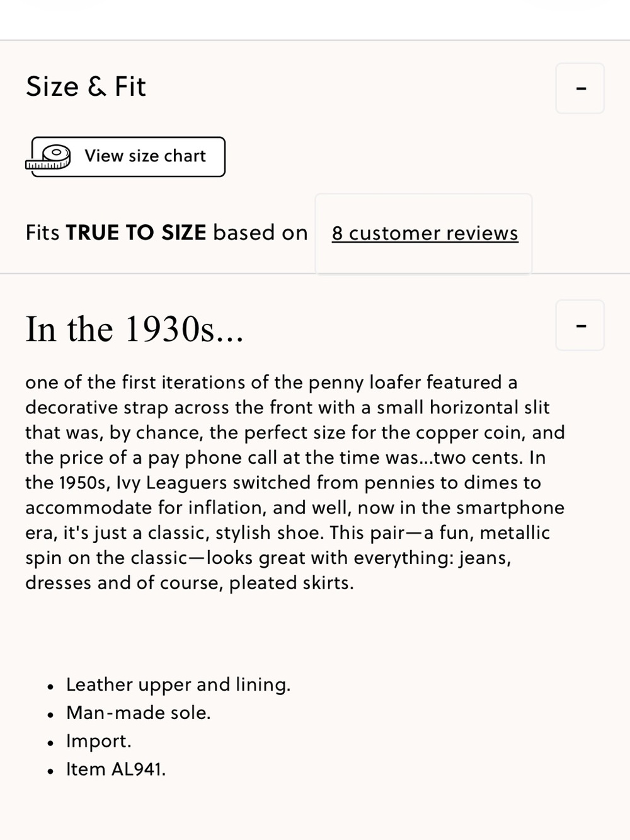Click the Man-made sole bullet item

139,713
